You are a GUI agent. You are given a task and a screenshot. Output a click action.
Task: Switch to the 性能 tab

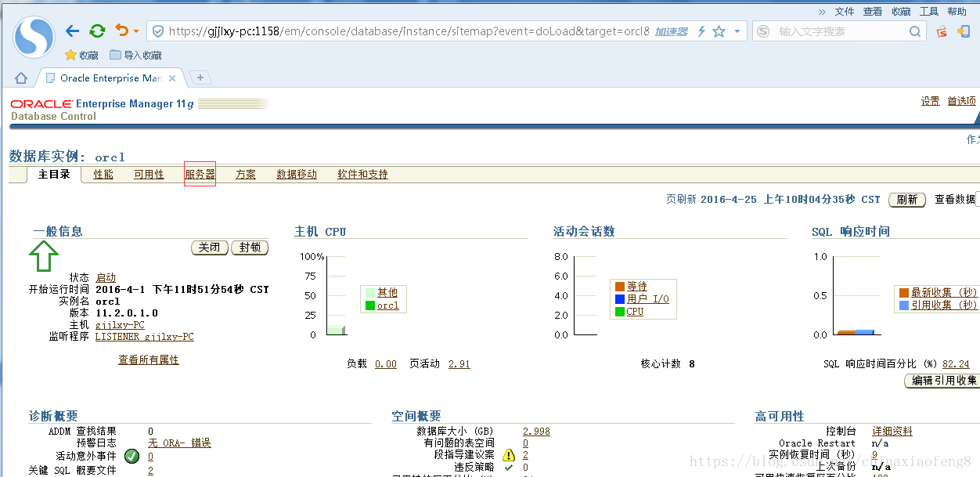click(103, 175)
